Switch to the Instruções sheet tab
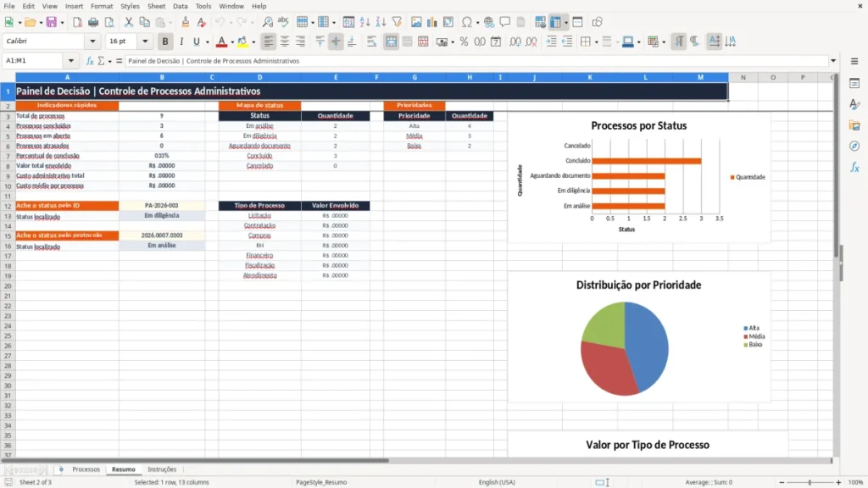Image resolution: width=868 pixels, height=488 pixels. tap(162, 469)
